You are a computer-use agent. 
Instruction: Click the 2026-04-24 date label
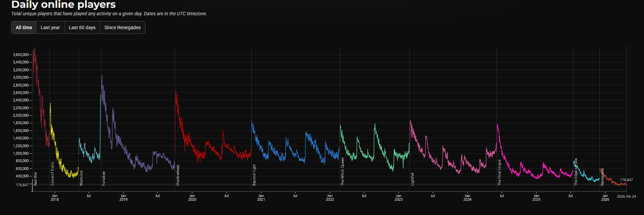tap(626, 196)
